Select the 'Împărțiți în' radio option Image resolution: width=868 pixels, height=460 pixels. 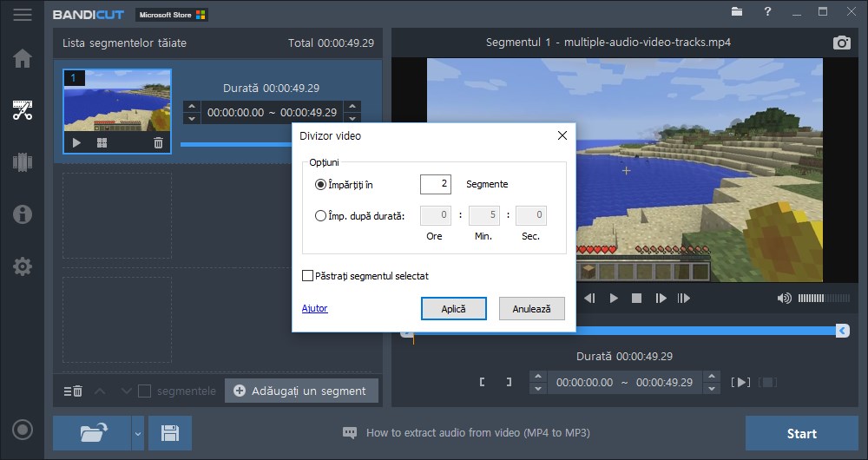coord(320,185)
